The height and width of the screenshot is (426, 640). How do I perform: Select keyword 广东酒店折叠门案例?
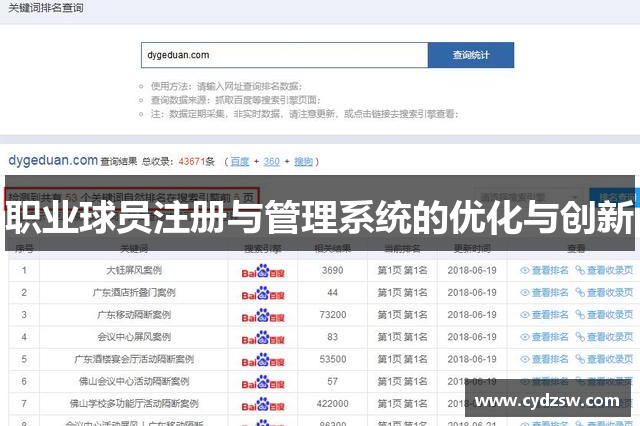[x=134, y=293]
